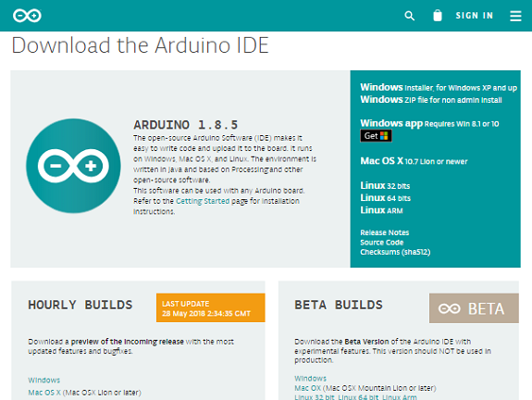
Task: Click the orange LAST UPDATE badge
Action: pyautogui.click(x=210, y=307)
